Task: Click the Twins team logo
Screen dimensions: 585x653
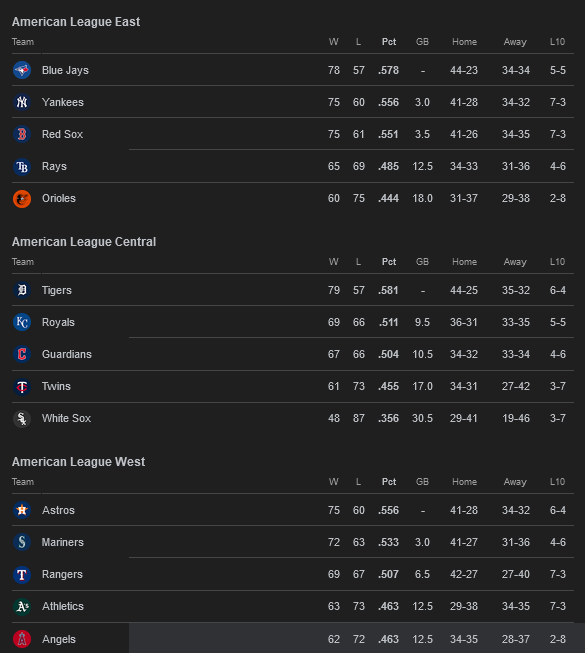Action: pyautogui.click(x=22, y=386)
